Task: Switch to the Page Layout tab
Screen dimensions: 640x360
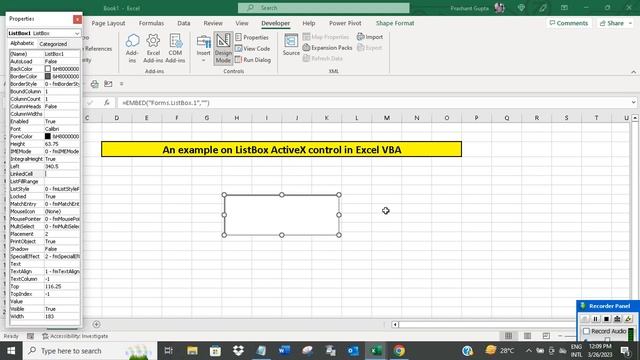Action: click(x=108, y=23)
